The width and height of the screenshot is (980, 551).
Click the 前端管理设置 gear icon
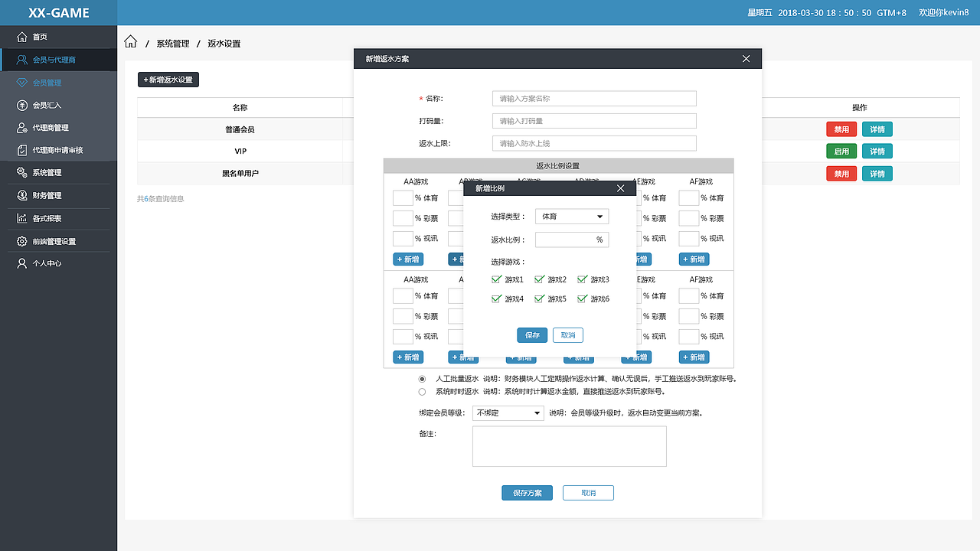[21, 241]
